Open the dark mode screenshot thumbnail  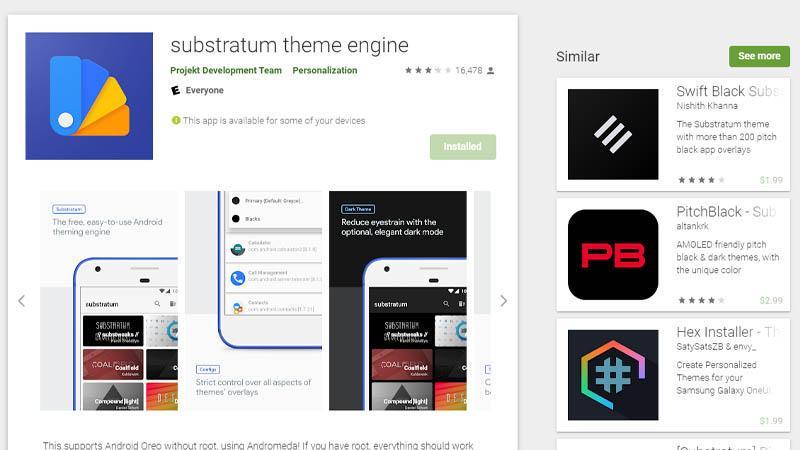pyautogui.click(x=398, y=301)
